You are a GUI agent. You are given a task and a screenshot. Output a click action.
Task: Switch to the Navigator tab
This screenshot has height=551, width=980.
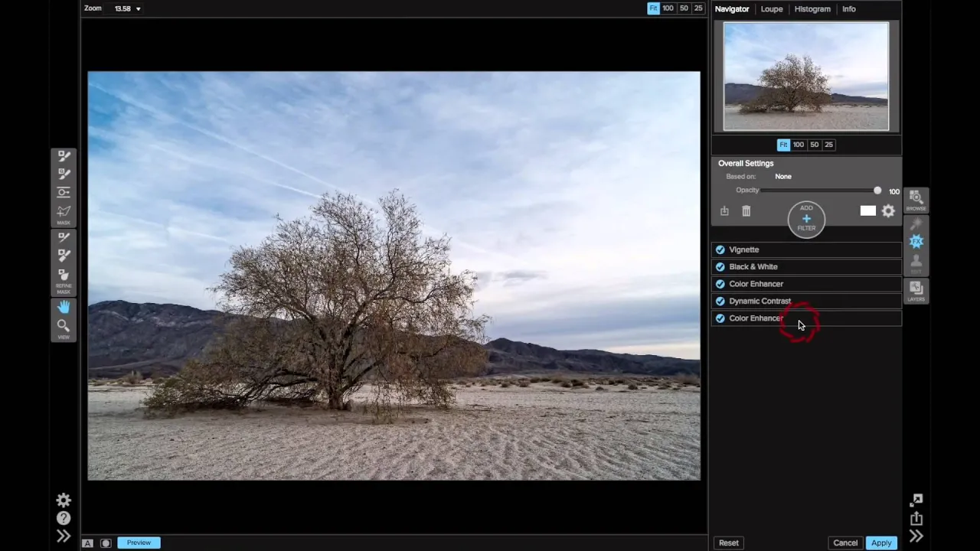click(x=732, y=9)
